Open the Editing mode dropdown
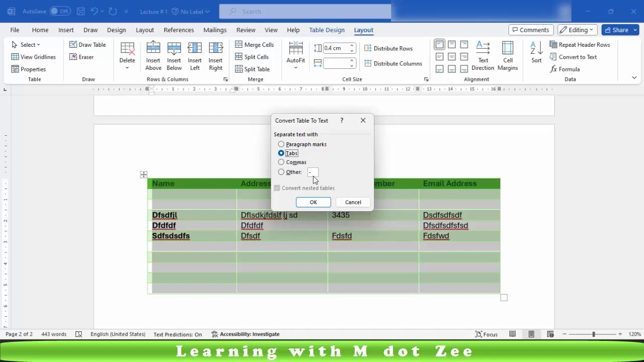The image size is (644, 362). (578, 30)
